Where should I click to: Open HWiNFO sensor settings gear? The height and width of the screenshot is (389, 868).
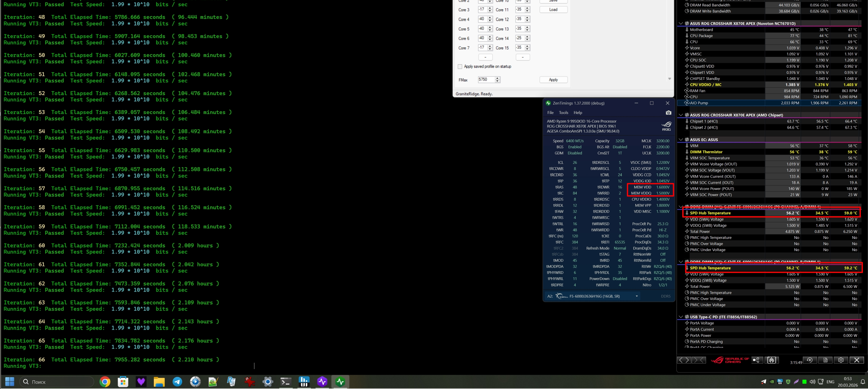tap(841, 360)
